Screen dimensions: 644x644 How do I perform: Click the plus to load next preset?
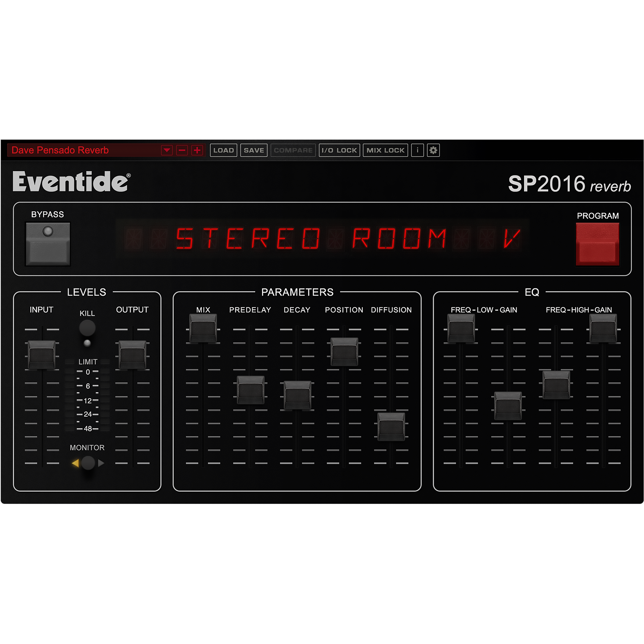197,150
